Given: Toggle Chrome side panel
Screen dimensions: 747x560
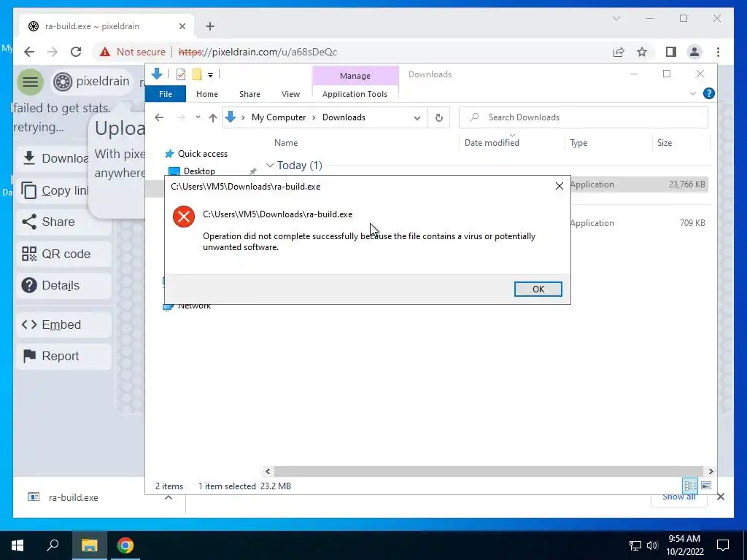Looking at the screenshot, I should pos(671,52).
